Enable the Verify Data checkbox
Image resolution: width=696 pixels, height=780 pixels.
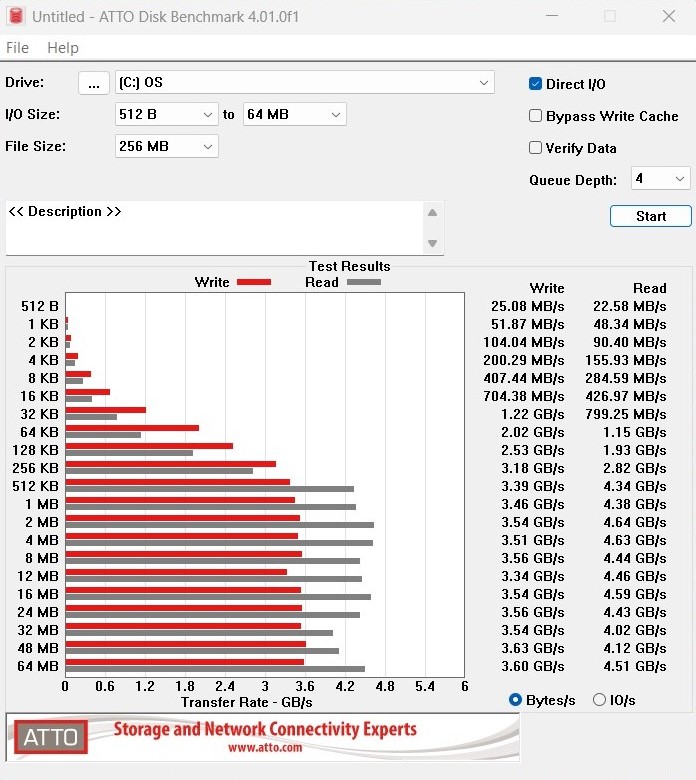pos(535,147)
